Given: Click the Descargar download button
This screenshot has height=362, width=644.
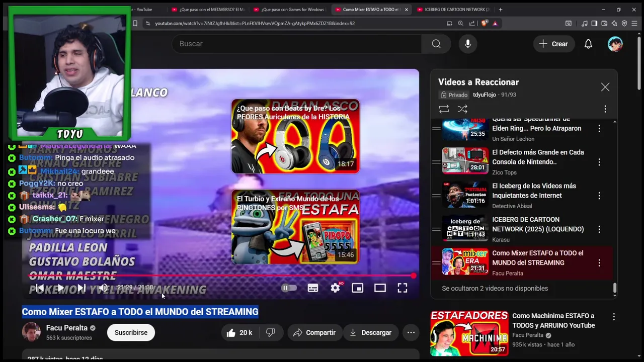Looking at the screenshot, I should point(370,332).
